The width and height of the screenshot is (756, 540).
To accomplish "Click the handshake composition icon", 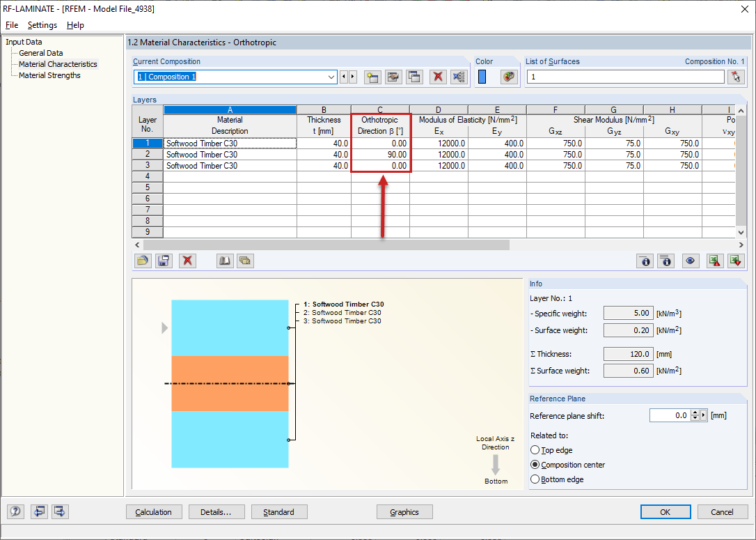I will pyautogui.click(x=393, y=77).
